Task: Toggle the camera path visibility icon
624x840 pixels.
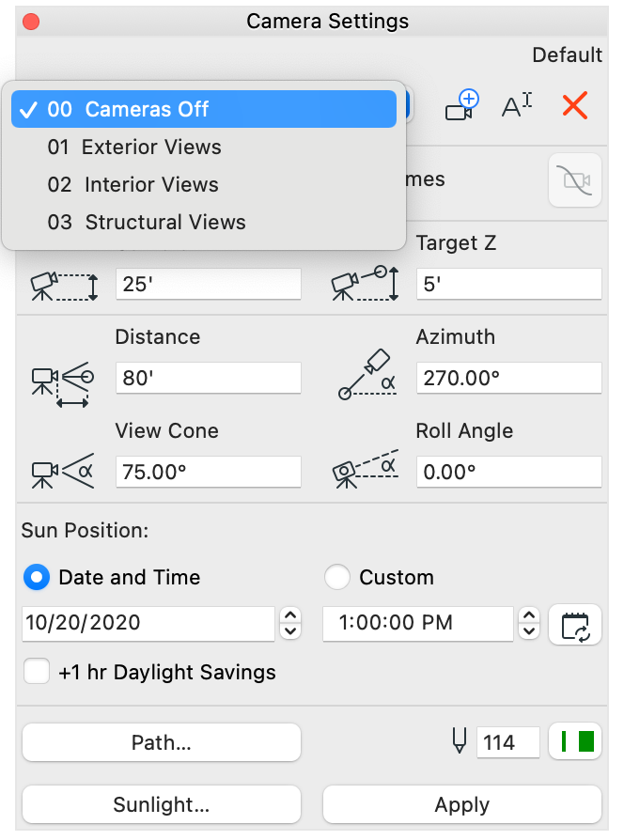Action: [x=574, y=179]
